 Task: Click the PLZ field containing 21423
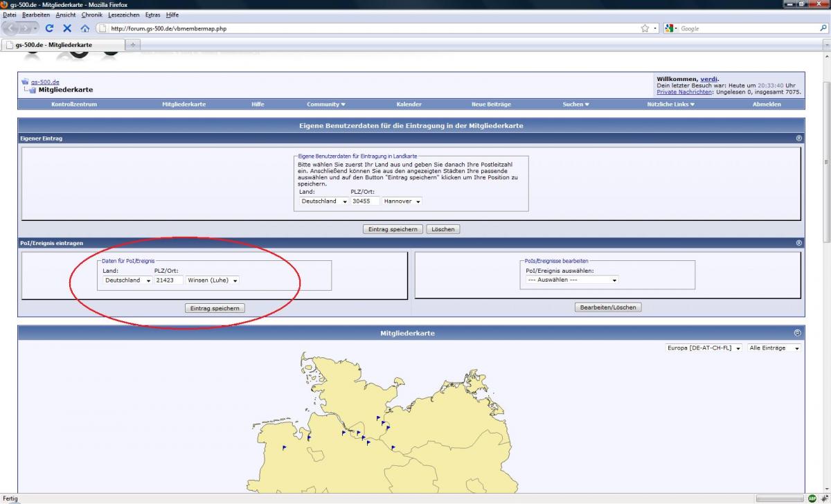[x=169, y=280]
